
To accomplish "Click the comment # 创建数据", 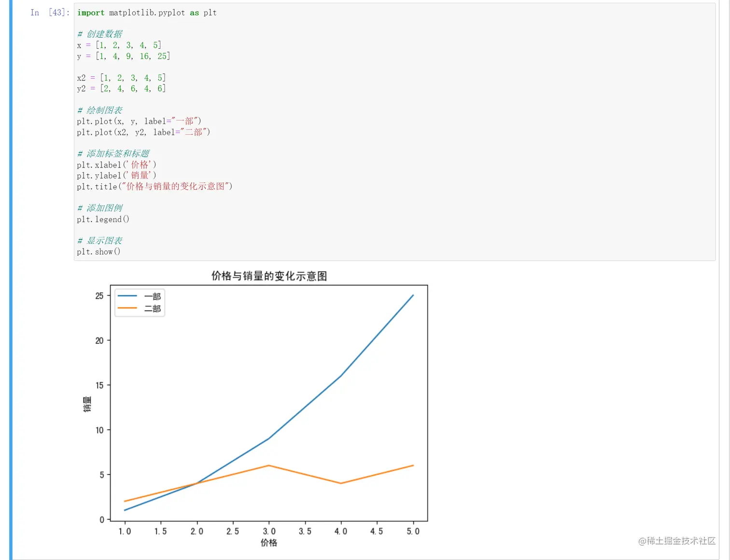I will (x=99, y=34).
